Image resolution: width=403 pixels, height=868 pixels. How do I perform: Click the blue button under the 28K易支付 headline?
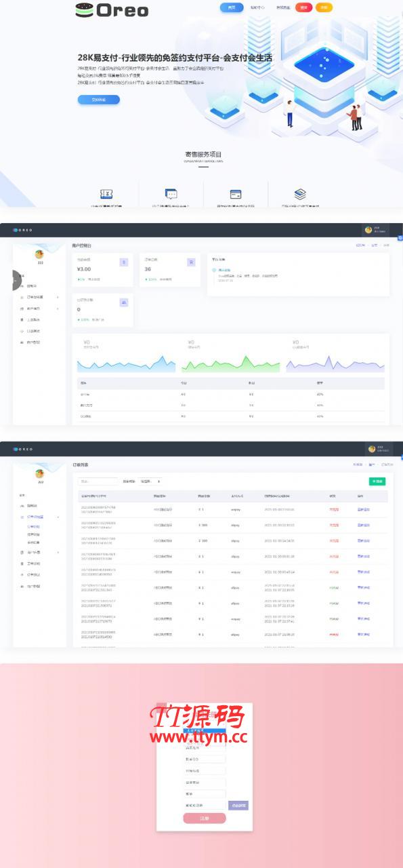[98, 99]
